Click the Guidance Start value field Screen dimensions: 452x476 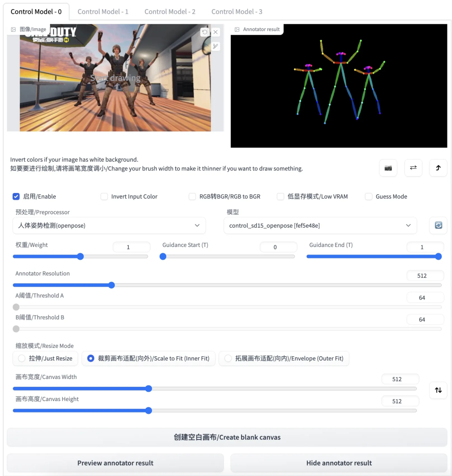278,247
